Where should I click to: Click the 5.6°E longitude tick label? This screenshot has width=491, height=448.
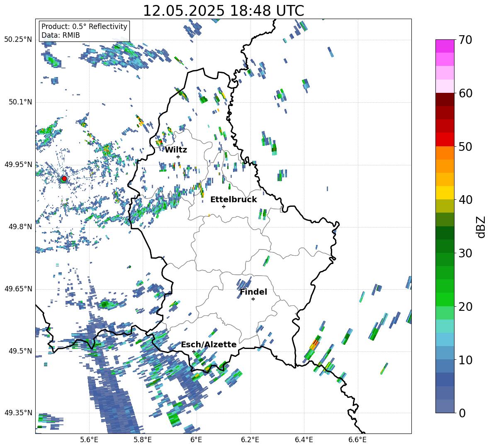pyautogui.click(x=89, y=440)
